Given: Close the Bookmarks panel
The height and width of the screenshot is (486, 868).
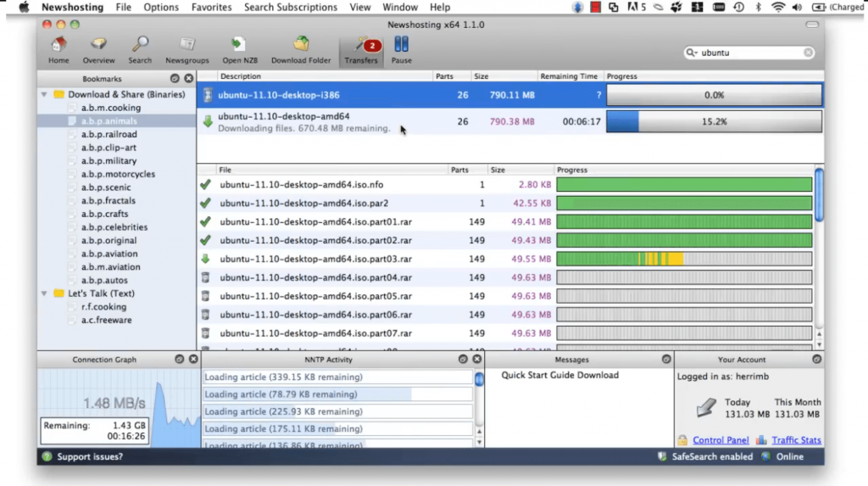Looking at the screenshot, I should [x=189, y=79].
